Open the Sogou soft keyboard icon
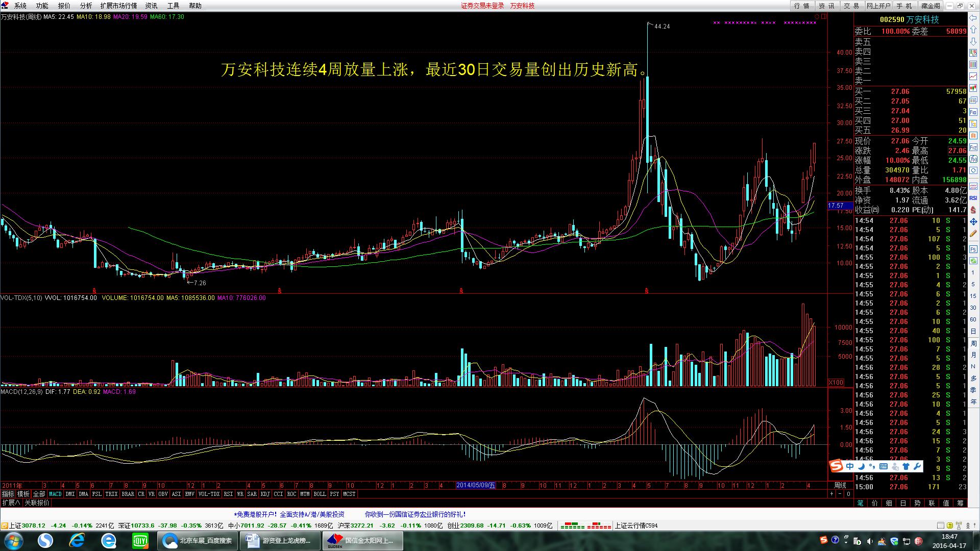Viewport: 980px width, 551px height. (883, 466)
